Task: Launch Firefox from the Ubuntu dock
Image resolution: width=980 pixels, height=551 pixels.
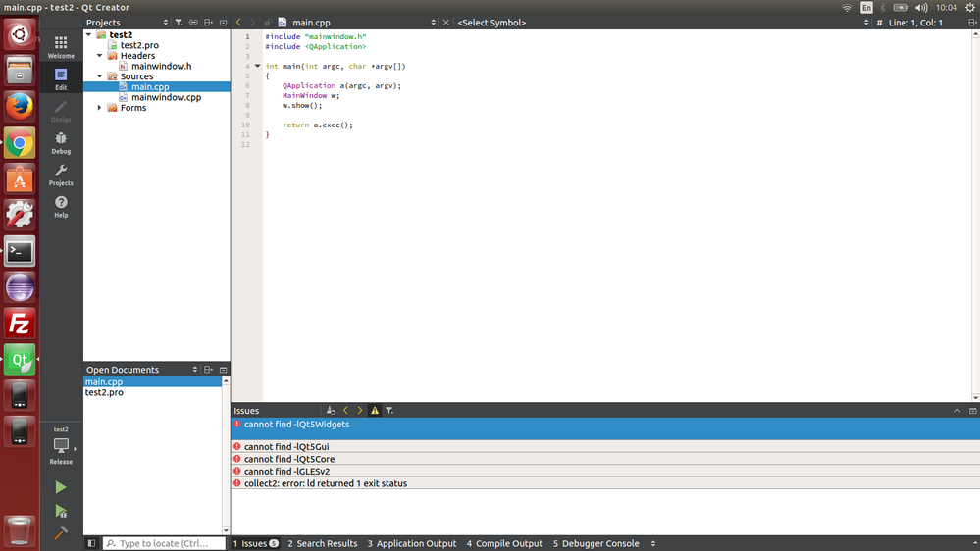Action: (20, 106)
